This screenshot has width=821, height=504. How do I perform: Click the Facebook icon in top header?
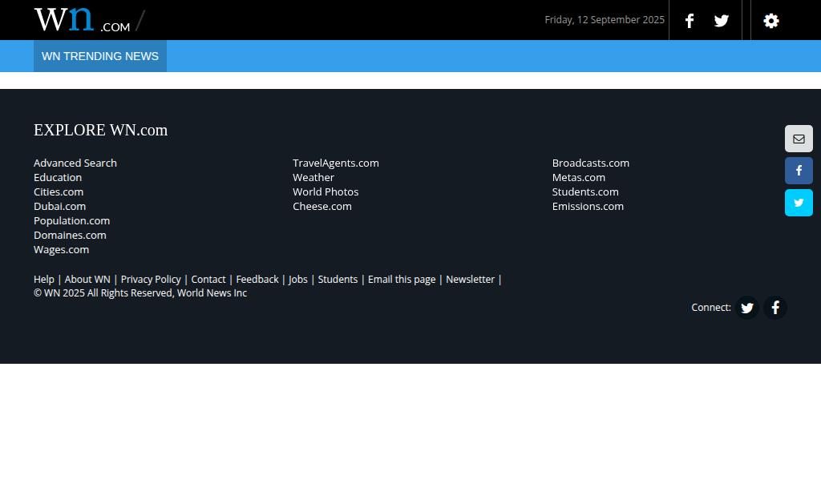click(690, 20)
